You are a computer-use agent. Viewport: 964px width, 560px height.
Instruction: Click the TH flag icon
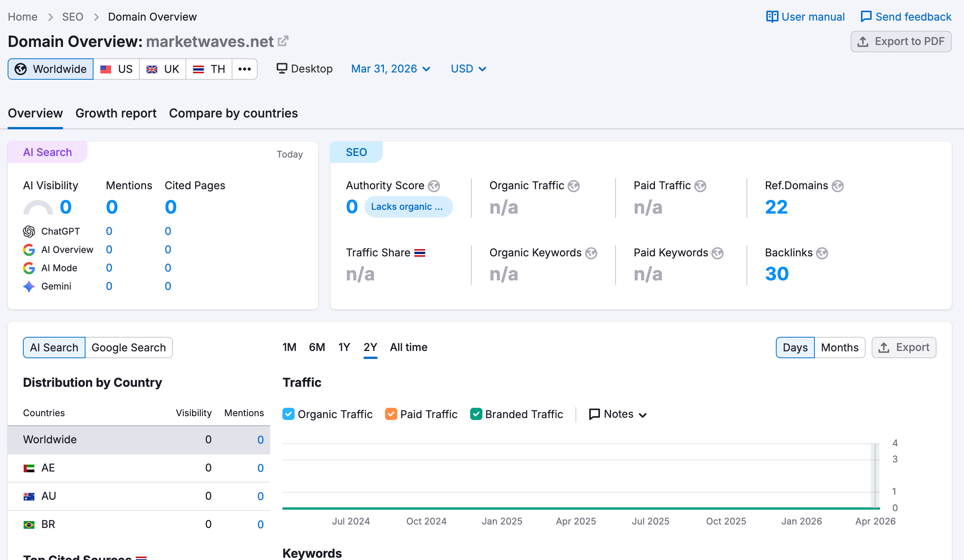(x=198, y=69)
